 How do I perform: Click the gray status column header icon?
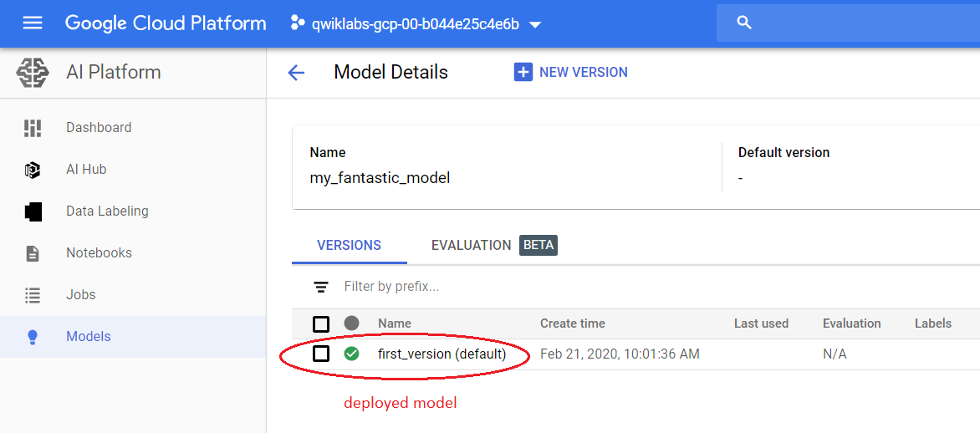[x=352, y=323]
